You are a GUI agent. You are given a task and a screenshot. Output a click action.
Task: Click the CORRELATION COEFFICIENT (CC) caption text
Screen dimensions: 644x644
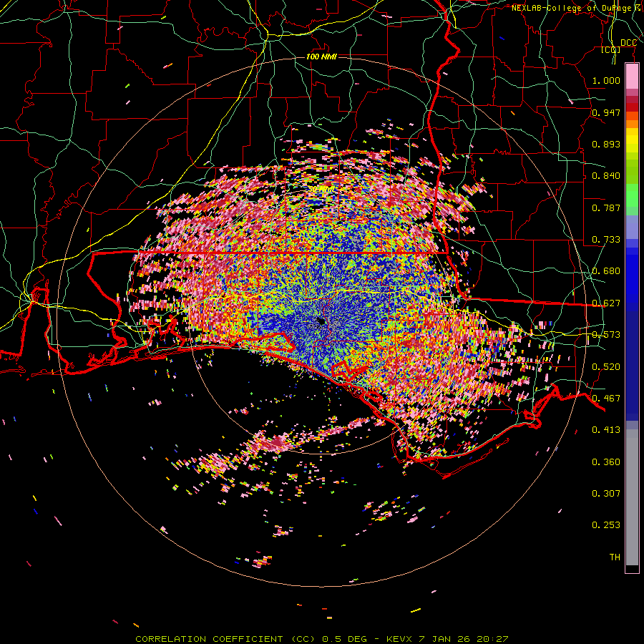(226, 639)
